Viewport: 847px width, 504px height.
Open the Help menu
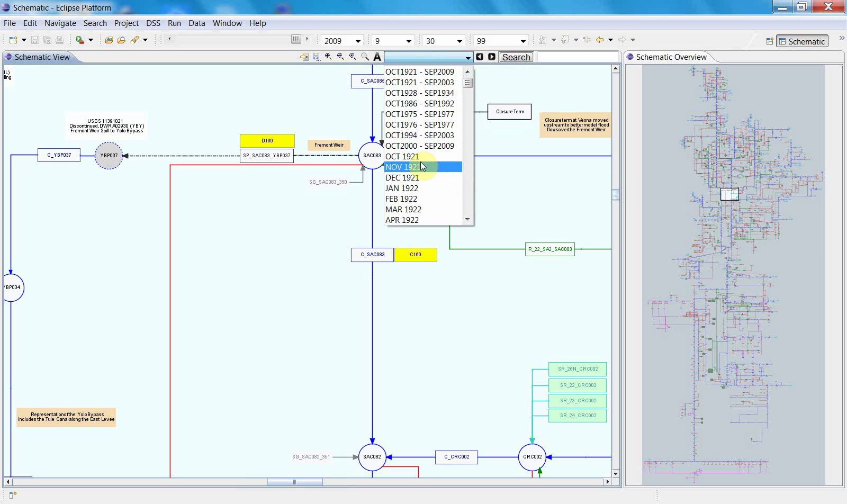click(x=258, y=23)
